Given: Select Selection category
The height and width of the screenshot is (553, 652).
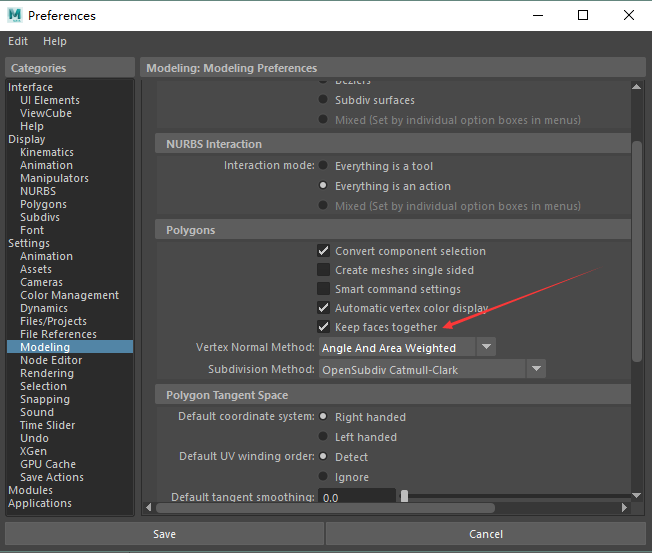Looking at the screenshot, I should click(x=43, y=386).
